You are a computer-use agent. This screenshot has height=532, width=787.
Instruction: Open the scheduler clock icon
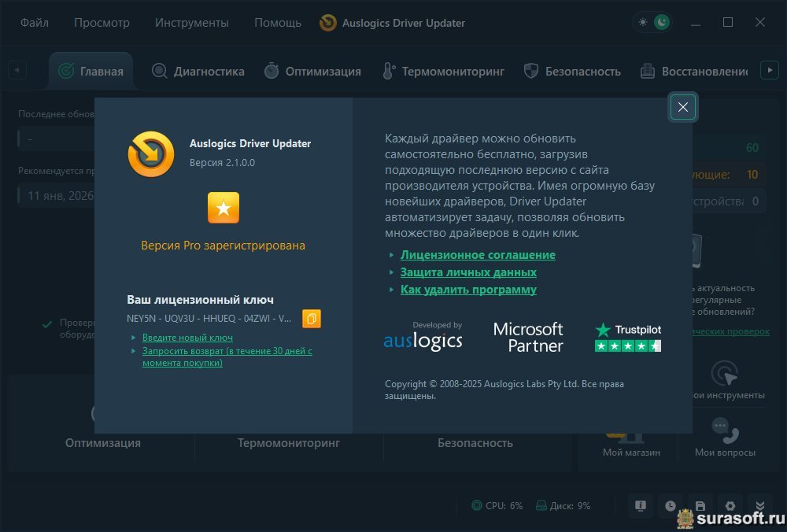(670, 506)
